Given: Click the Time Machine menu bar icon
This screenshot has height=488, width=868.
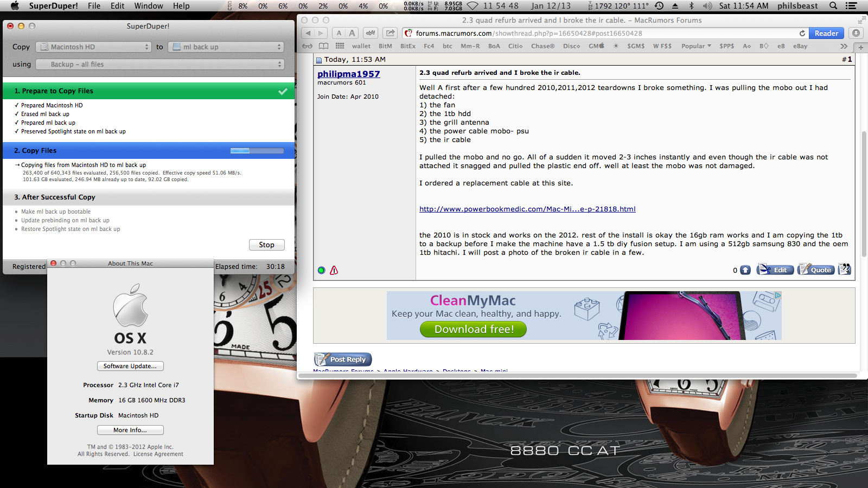Looking at the screenshot, I should (659, 6).
